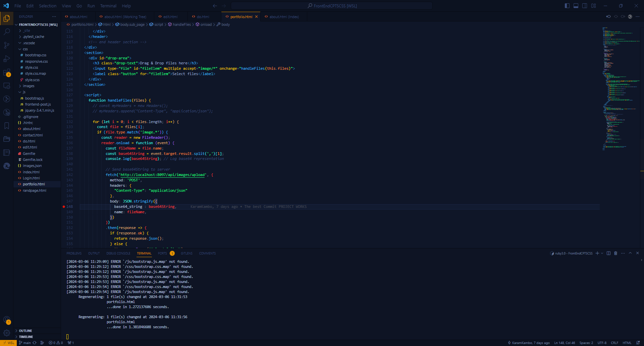Split the terminal icon

(608, 253)
